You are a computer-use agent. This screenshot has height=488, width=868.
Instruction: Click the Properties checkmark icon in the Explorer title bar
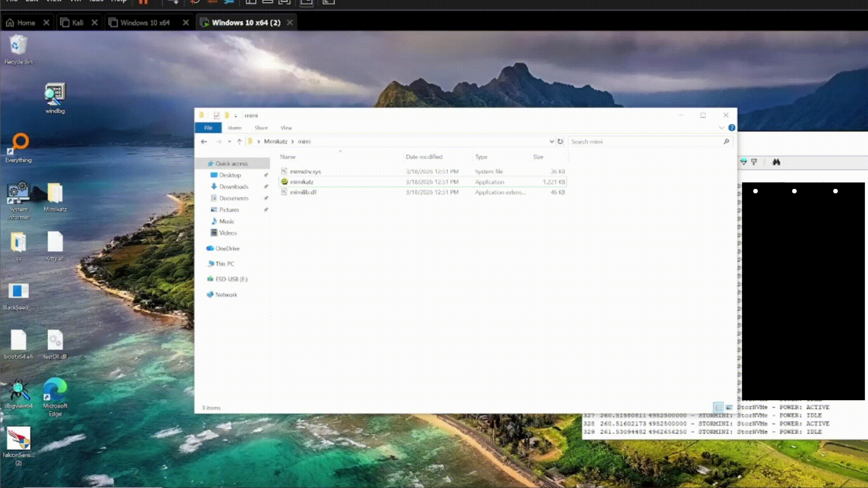[x=217, y=115]
